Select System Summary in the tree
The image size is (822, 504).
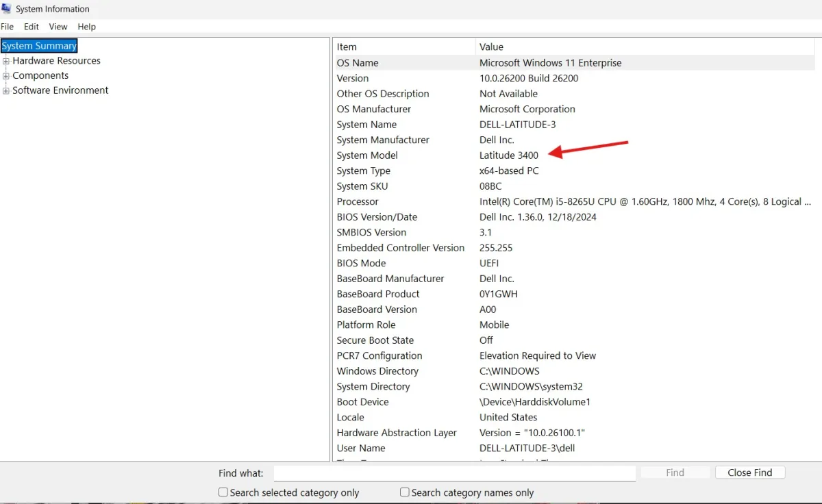[39, 46]
